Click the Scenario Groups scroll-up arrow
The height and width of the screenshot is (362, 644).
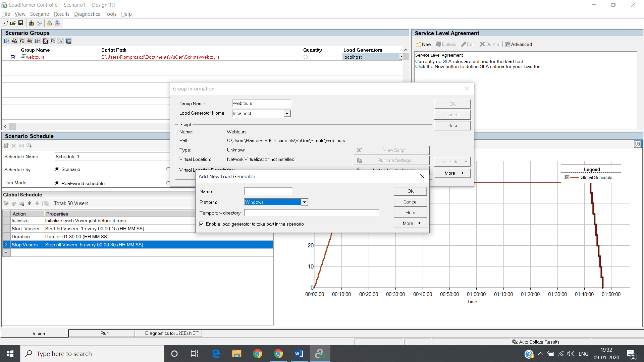click(406, 50)
